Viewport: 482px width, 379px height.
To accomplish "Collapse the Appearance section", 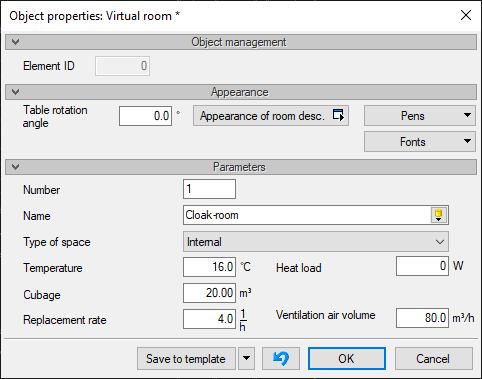I will click(15, 92).
